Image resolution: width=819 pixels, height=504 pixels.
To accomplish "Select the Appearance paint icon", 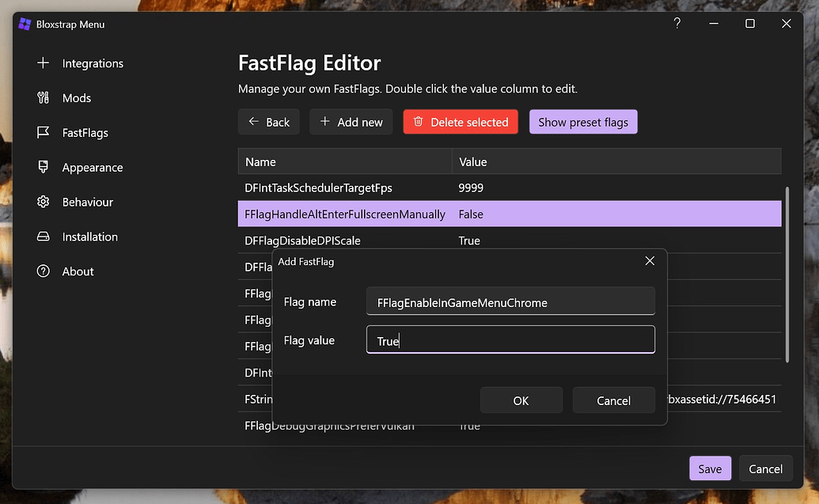I will coord(43,168).
